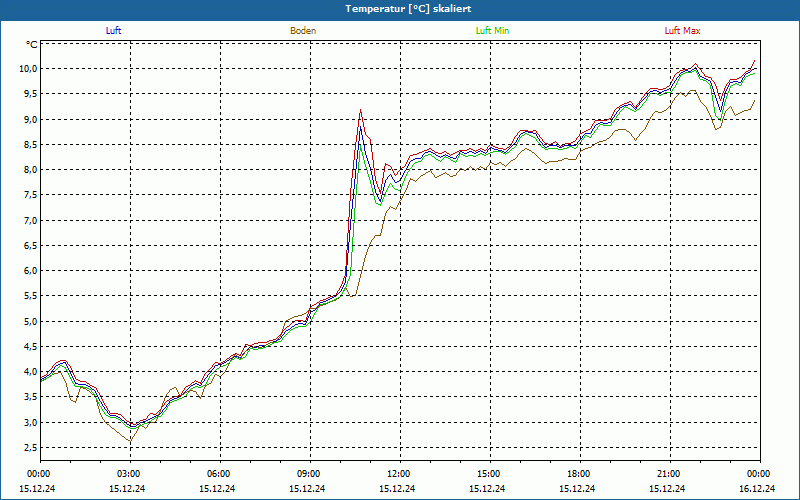Viewport: 800px width, 500px height.
Task: Click the red 'Luft Max' legend label
Action: tap(682, 31)
